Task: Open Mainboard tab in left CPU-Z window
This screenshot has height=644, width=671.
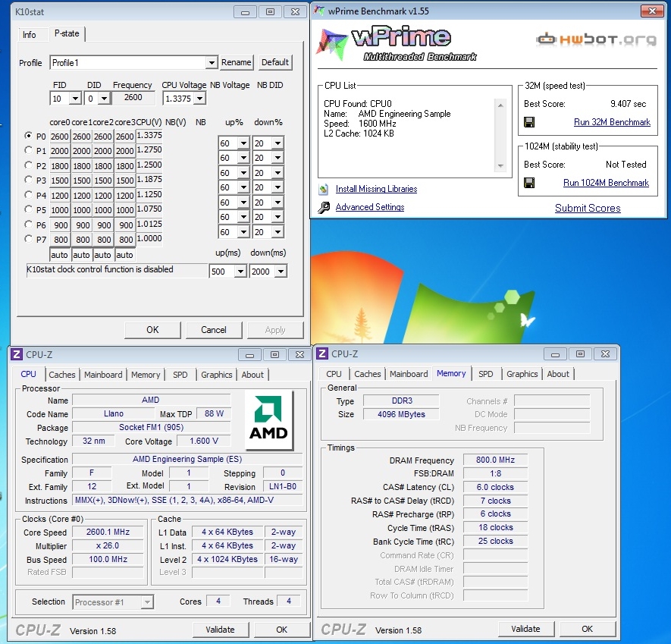Action: coord(103,375)
